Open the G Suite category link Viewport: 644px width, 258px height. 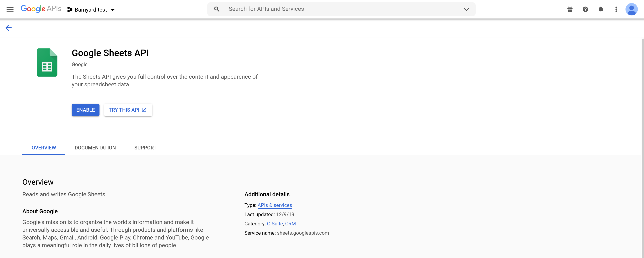[x=275, y=223]
